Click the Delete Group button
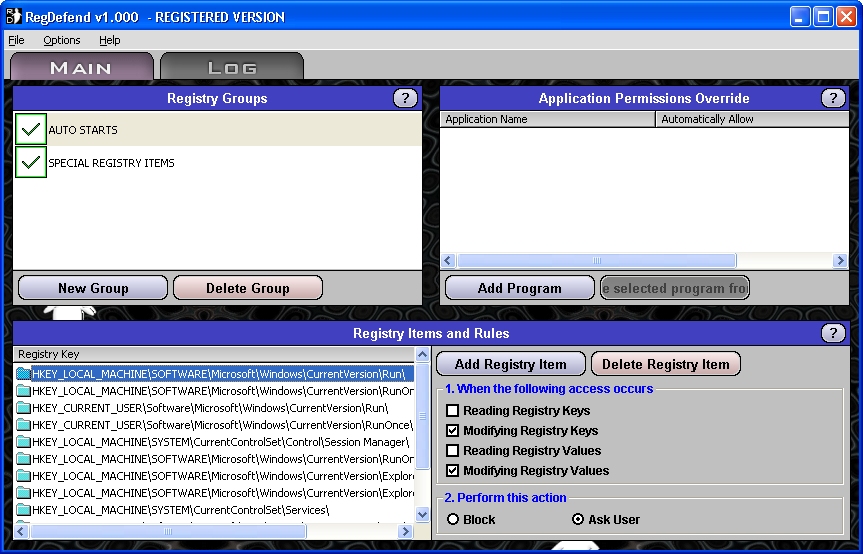 click(x=248, y=288)
